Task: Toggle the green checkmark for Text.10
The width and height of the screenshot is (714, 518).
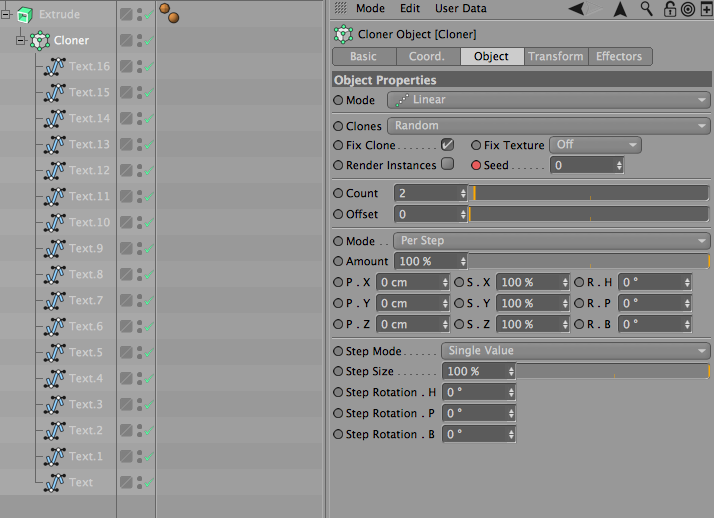Action: [x=149, y=223]
